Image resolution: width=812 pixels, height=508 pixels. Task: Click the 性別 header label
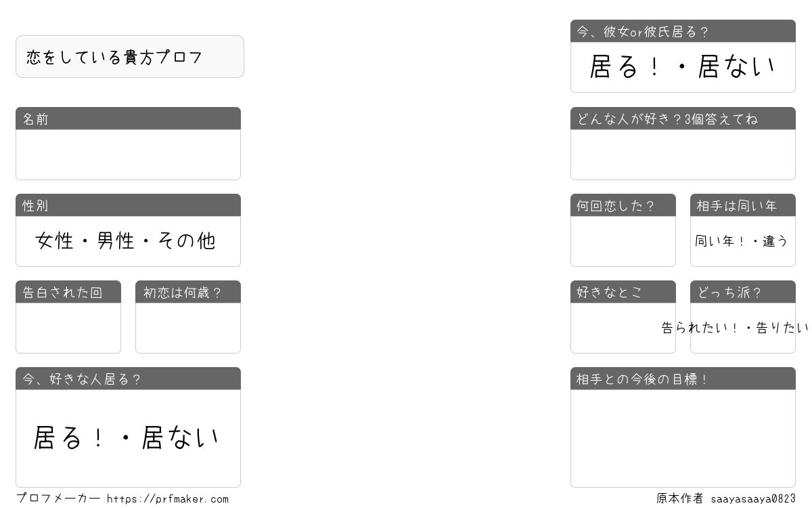[35, 205]
